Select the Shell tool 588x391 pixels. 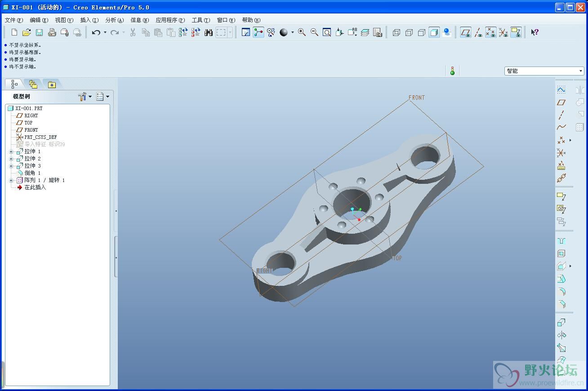(561, 253)
